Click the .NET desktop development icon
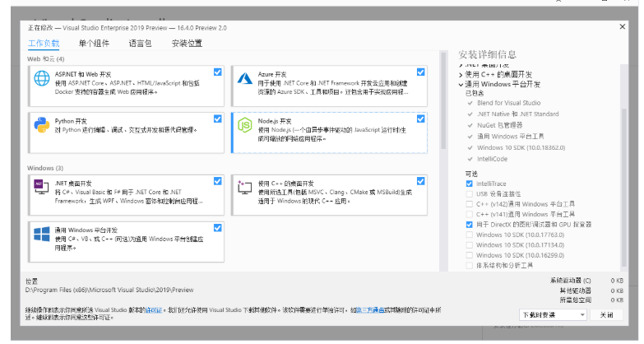Viewport: 644px width, 344px height. click(x=41, y=187)
